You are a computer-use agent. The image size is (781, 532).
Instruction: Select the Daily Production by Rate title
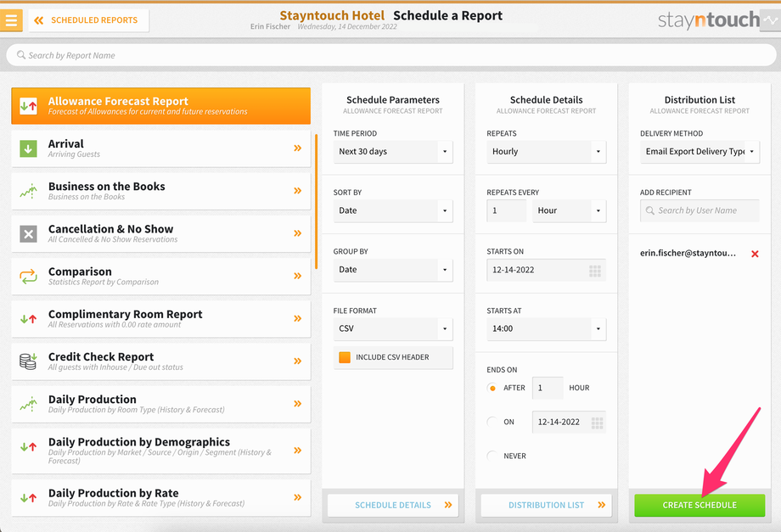point(114,493)
